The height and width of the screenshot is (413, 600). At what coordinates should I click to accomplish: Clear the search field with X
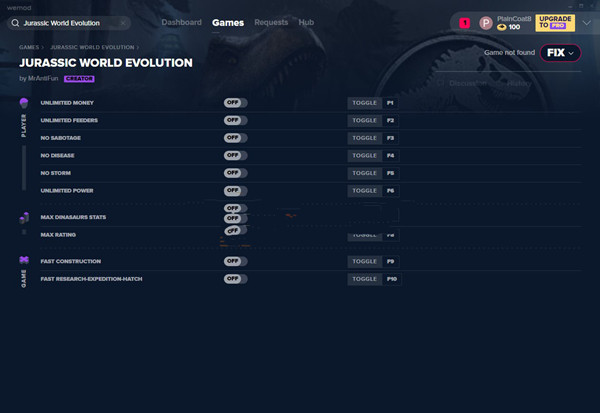pos(123,23)
